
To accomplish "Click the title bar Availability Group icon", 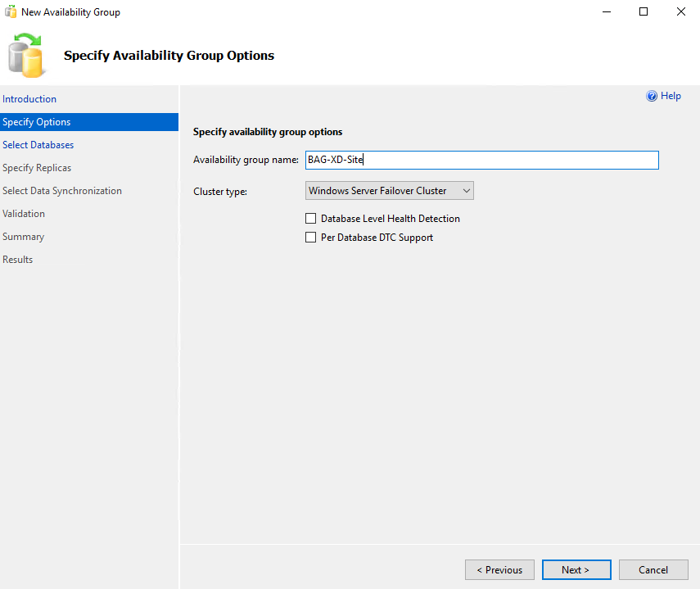I will (x=11, y=11).
